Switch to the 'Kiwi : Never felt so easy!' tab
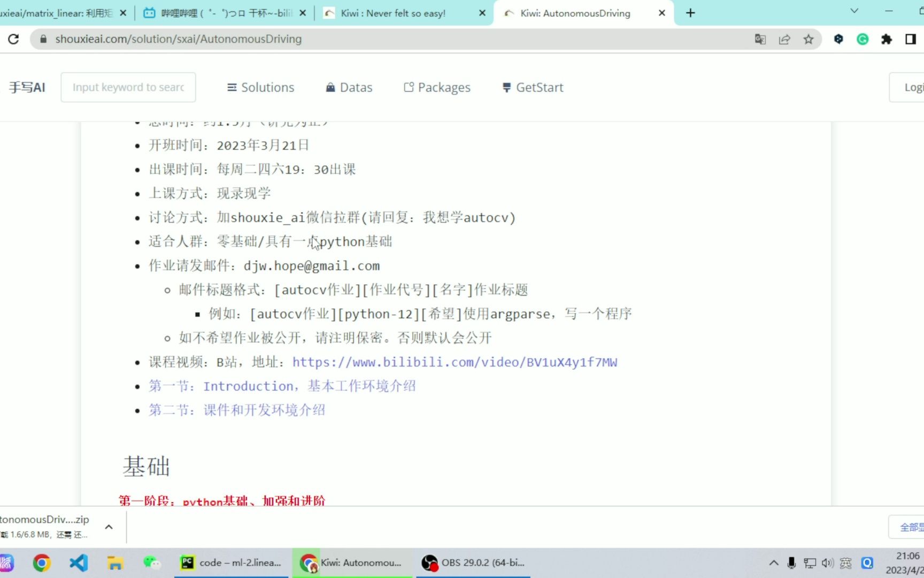Viewport: 924px width, 578px height. (x=404, y=13)
